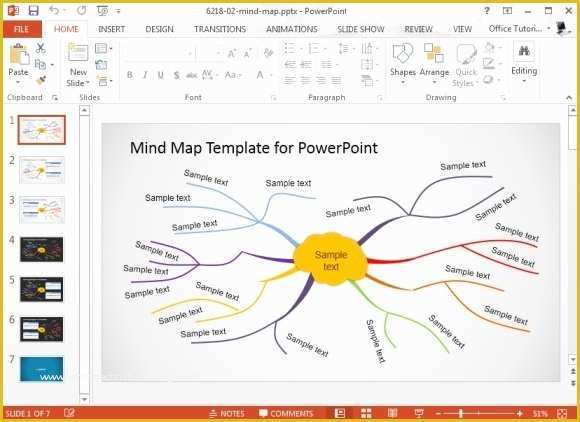Open PowerPoint Help question mark

coord(487,11)
